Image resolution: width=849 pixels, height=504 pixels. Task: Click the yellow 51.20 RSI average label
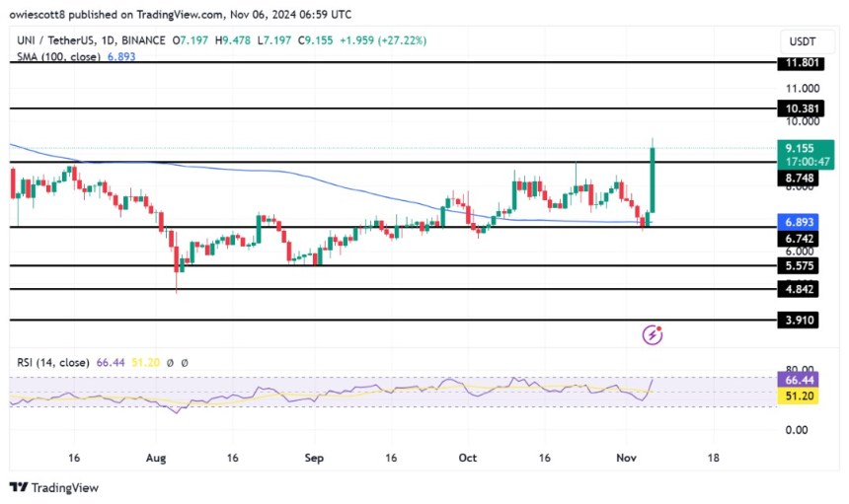point(799,396)
